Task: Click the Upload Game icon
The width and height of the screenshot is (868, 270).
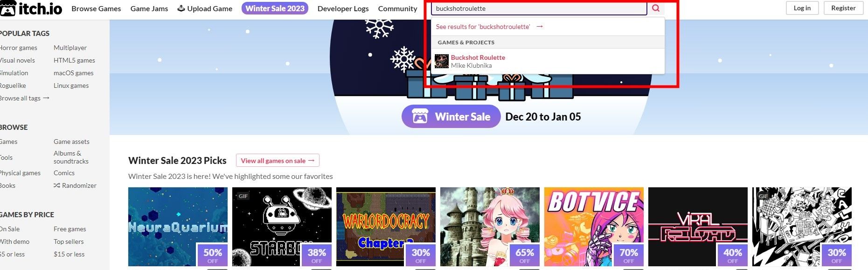Action: click(181, 8)
